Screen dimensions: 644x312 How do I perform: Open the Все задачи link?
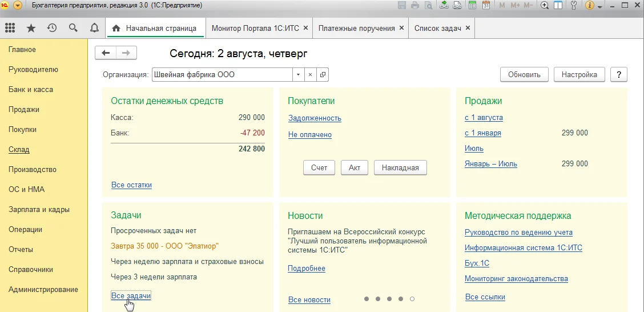tap(131, 296)
